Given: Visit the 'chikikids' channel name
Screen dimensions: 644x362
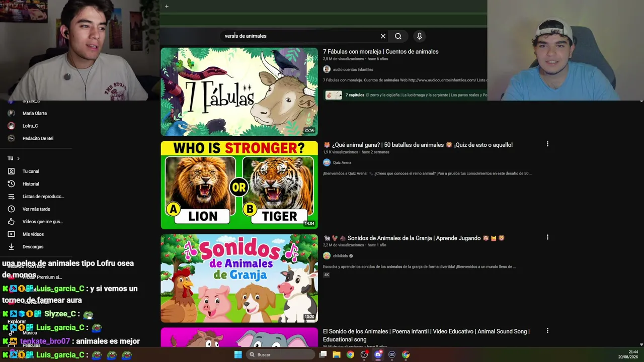Looking at the screenshot, I should (340, 256).
